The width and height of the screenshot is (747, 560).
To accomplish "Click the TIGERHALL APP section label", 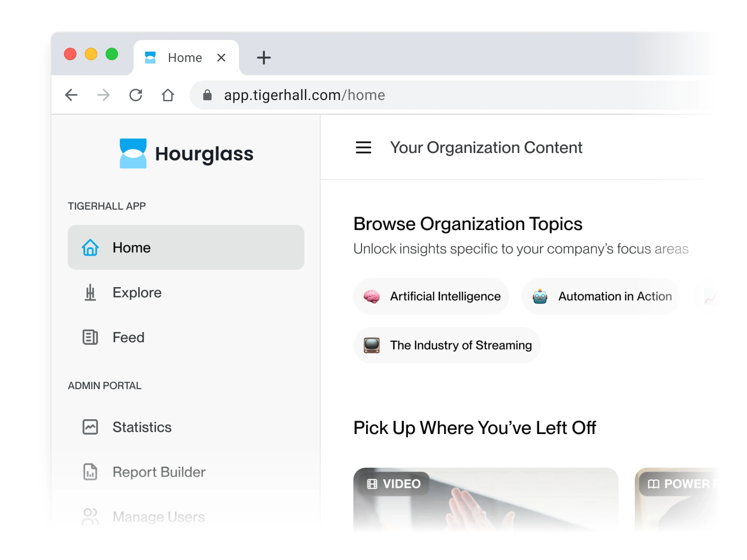I will [x=107, y=206].
